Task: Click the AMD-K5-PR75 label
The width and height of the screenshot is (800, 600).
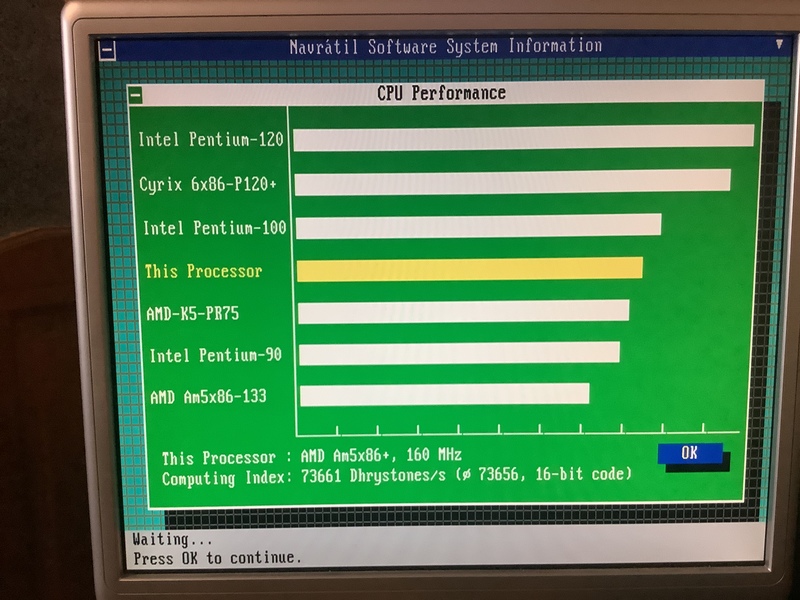Action: click(x=192, y=313)
